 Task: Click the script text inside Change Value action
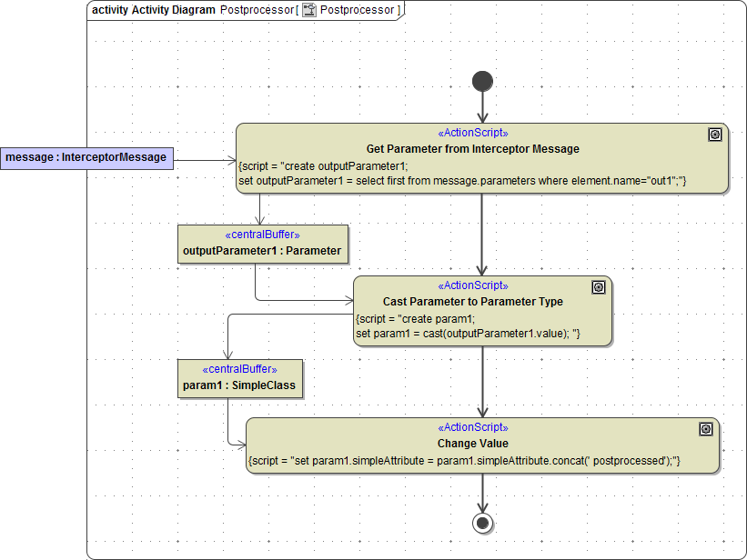(473, 459)
